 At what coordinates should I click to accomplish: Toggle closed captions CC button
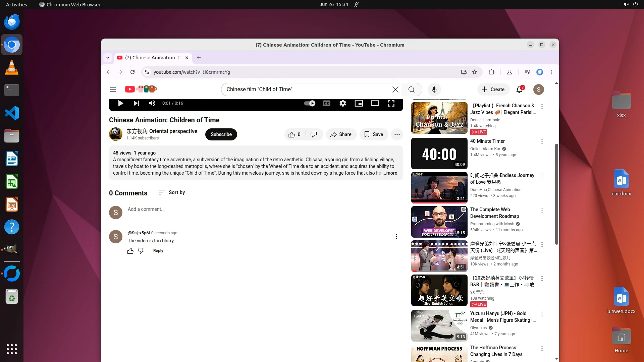[x=327, y=103]
